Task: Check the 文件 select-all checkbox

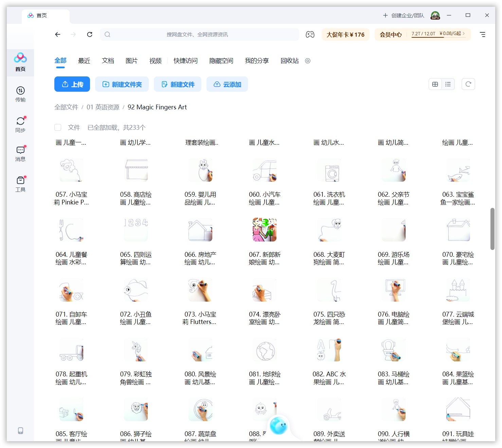Action: point(58,127)
